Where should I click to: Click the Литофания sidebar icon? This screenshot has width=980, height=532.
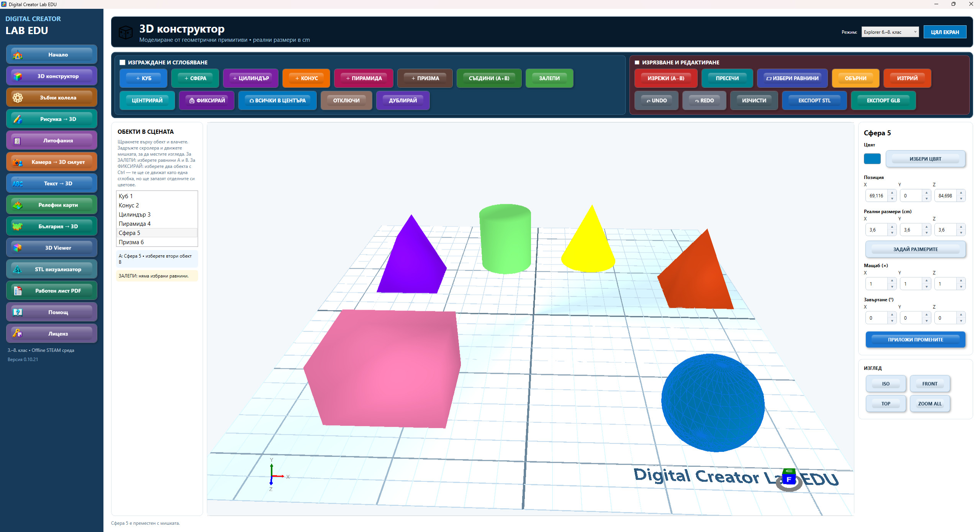pyautogui.click(x=18, y=141)
